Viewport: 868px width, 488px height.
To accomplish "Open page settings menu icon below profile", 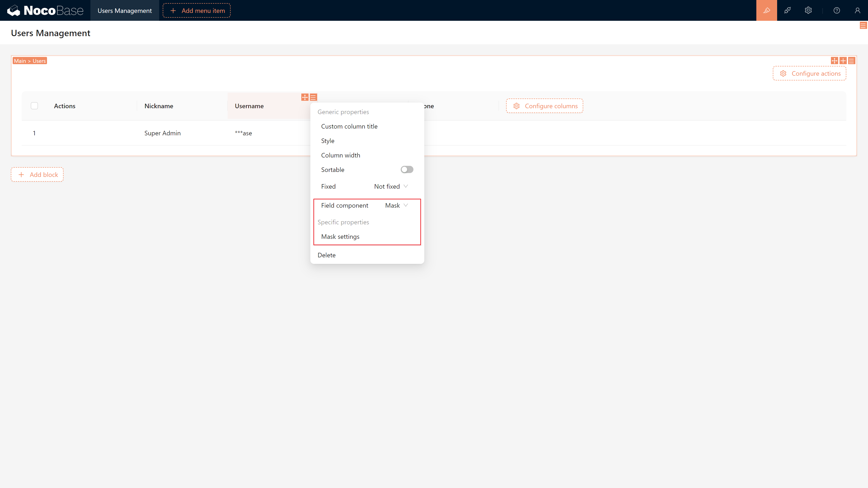I will coord(863,26).
